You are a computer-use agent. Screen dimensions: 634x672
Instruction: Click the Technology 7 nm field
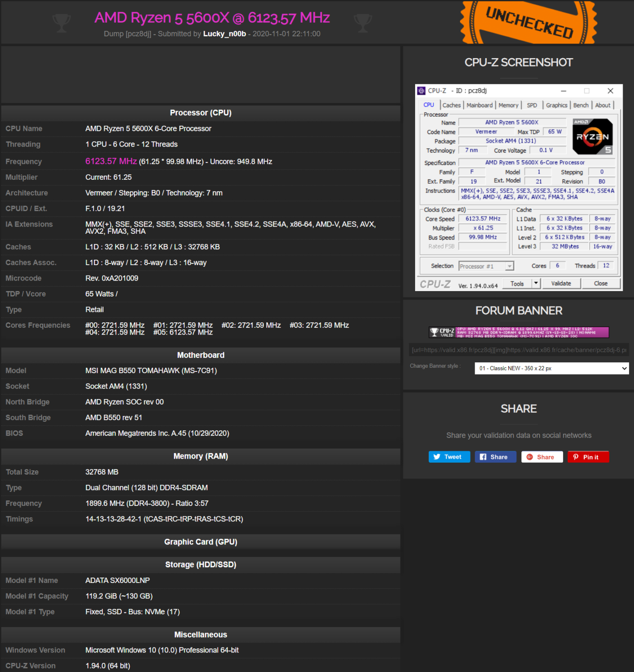[472, 150]
